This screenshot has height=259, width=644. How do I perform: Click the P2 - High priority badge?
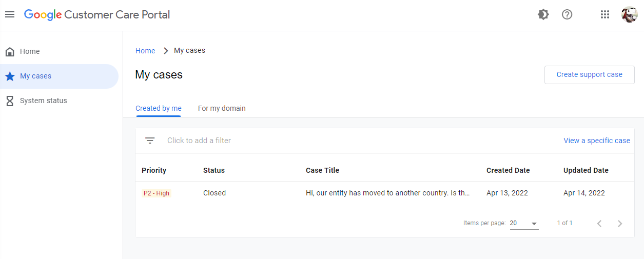click(x=157, y=193)
